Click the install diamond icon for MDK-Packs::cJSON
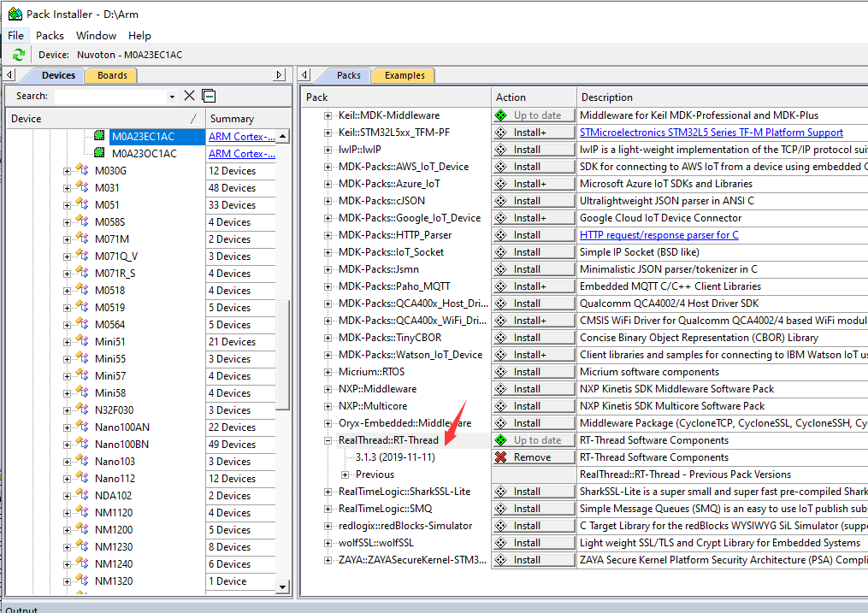This screenshot has width=868, height=613. pyautogui.click(x=501, y=201)
